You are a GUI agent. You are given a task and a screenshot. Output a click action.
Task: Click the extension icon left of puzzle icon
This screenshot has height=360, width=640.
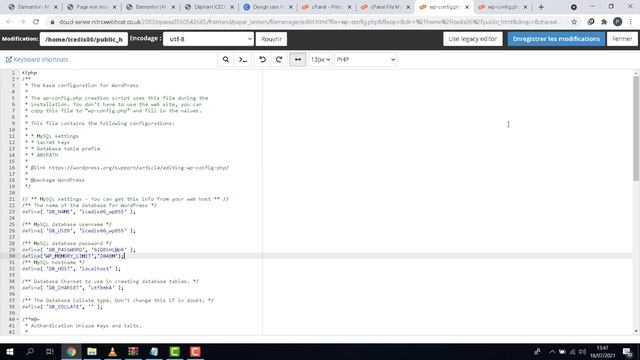pyautogui.click(x=591, y=22)
